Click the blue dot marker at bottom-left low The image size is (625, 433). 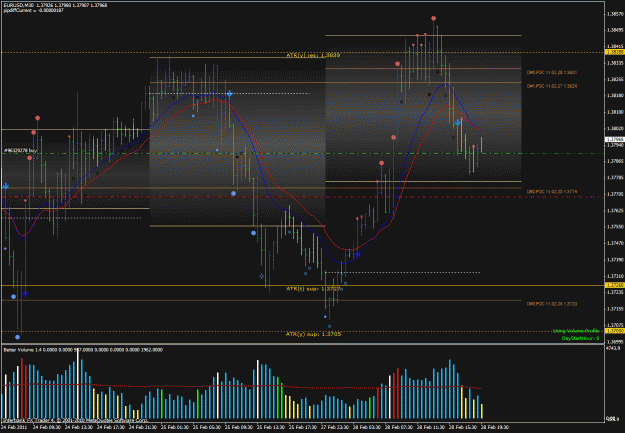pos(18,337)
